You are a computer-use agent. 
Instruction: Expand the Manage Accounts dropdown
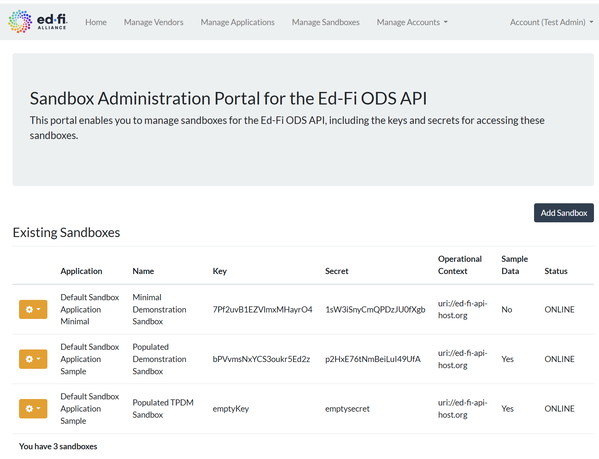click(412, 22)
